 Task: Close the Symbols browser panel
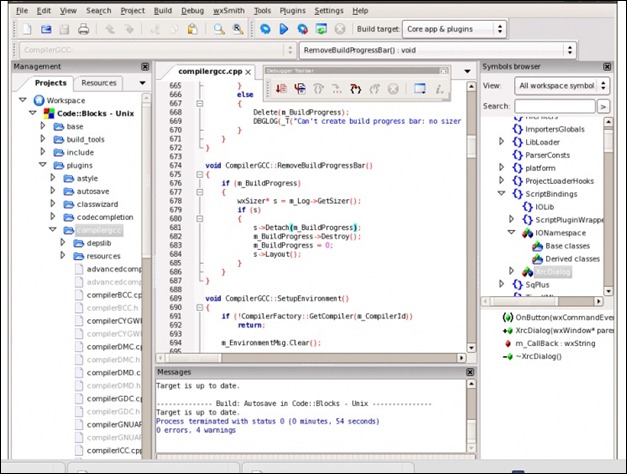click(x=607, y=67)
